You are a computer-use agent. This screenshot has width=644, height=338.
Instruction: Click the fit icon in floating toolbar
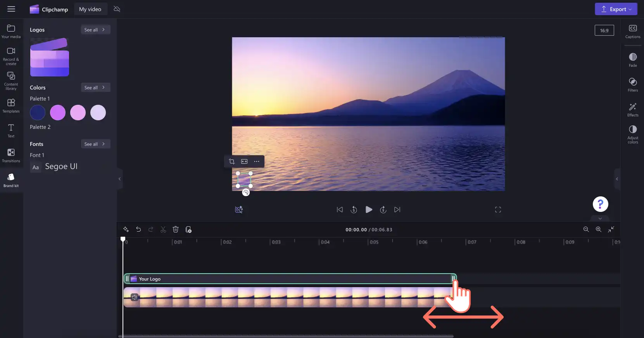click(x=244, y=161)
